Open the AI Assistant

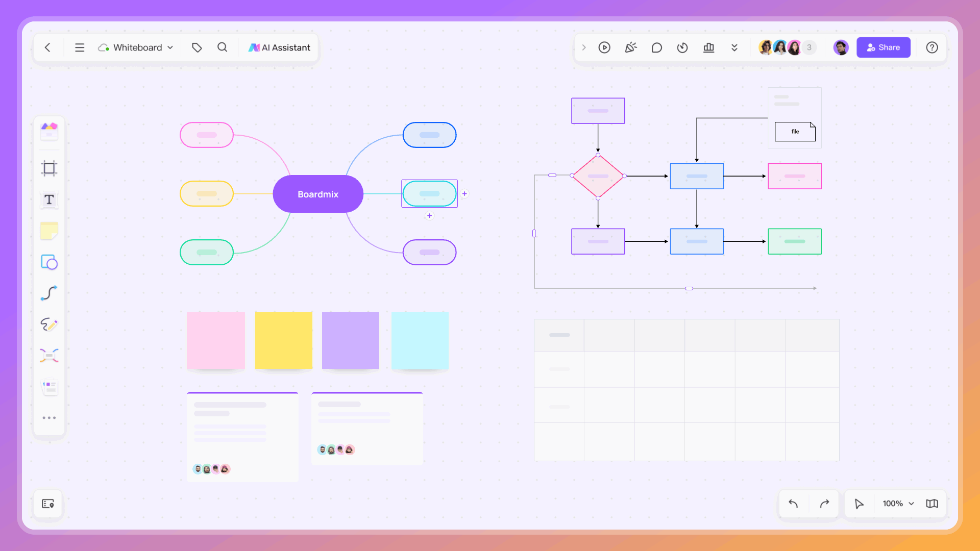tap(279, 47)
